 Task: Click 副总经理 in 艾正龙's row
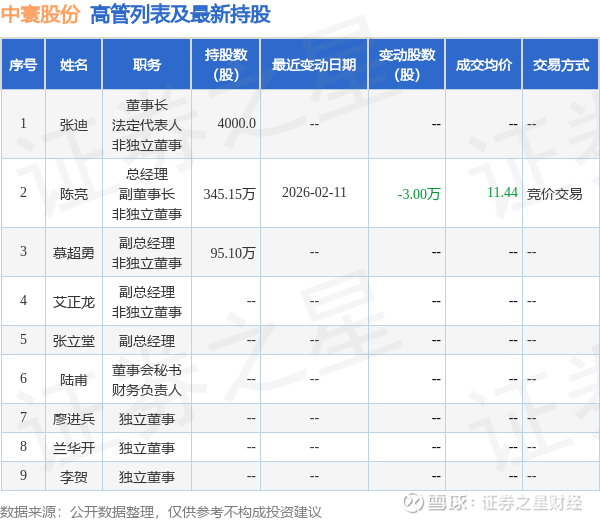(147, 292)
